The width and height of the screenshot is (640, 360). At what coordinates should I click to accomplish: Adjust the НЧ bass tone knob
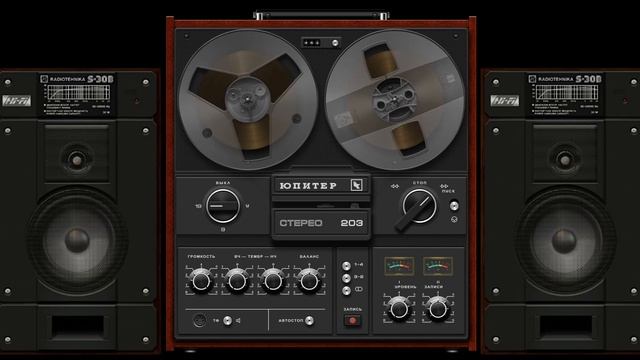[273, 281]
